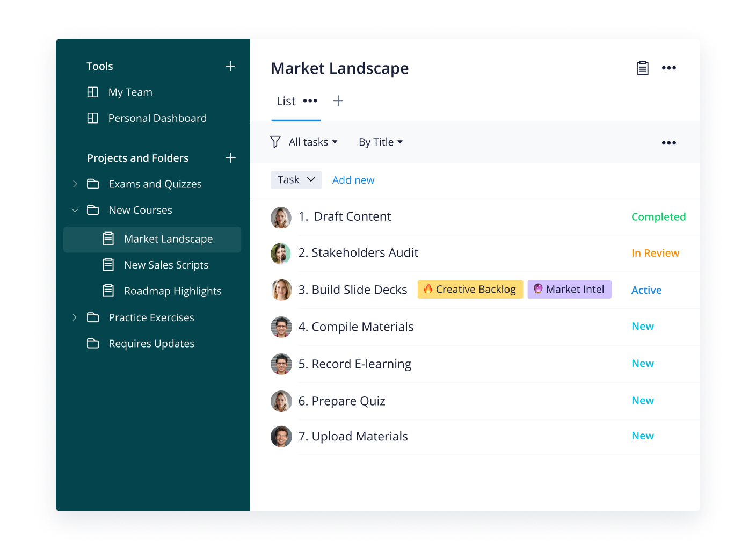
Task: Click the yellow Creative Backlog tag
Action: pyautogui.click(x=470, y=289)
